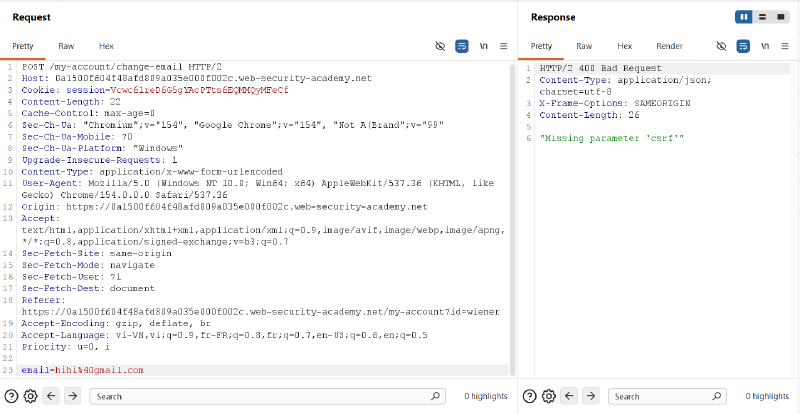Toggle non-printable \n characters in Request
Viewport: 800px width, 414px height.
point(484,46)
